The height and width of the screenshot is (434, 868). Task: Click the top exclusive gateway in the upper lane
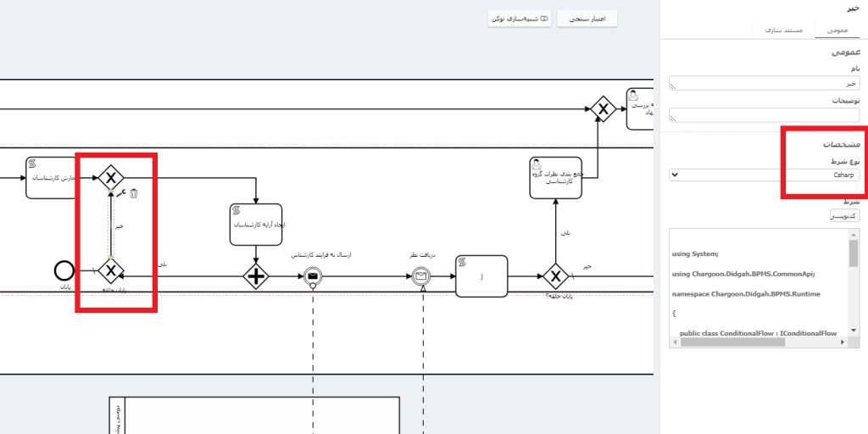[603, 108]
